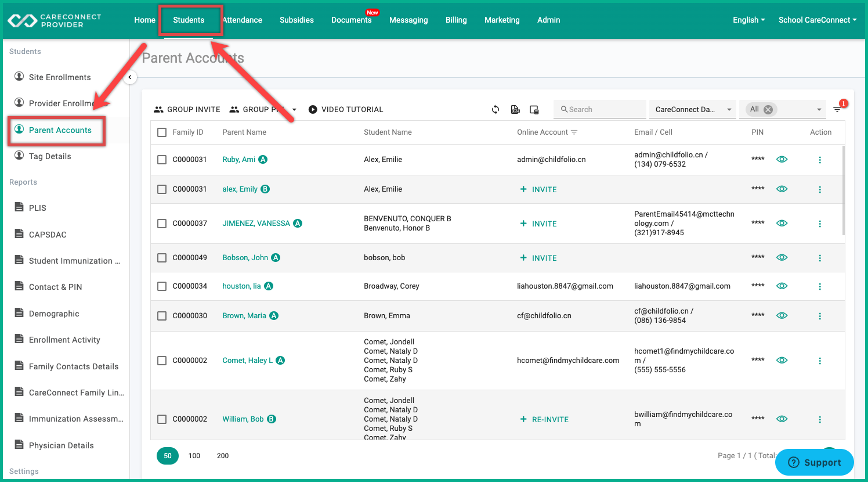
Task: Open the Billing tab
Action: [x=456, y=20]
